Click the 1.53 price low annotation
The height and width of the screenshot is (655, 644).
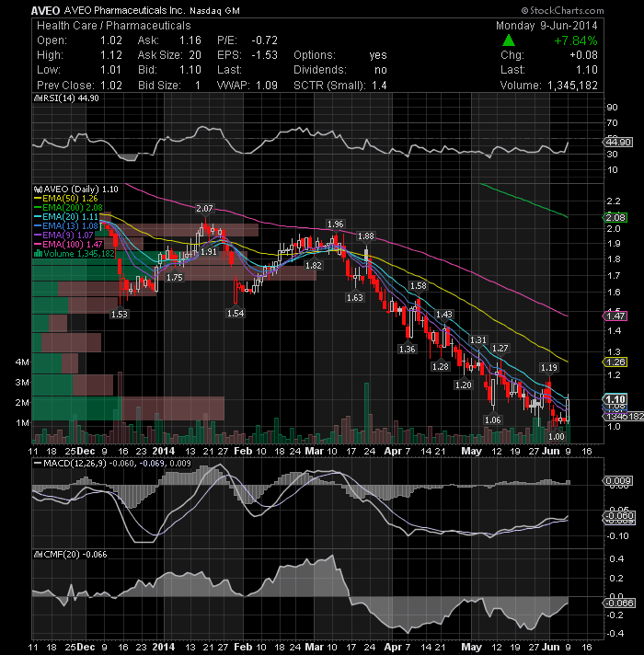click(119, 314)
